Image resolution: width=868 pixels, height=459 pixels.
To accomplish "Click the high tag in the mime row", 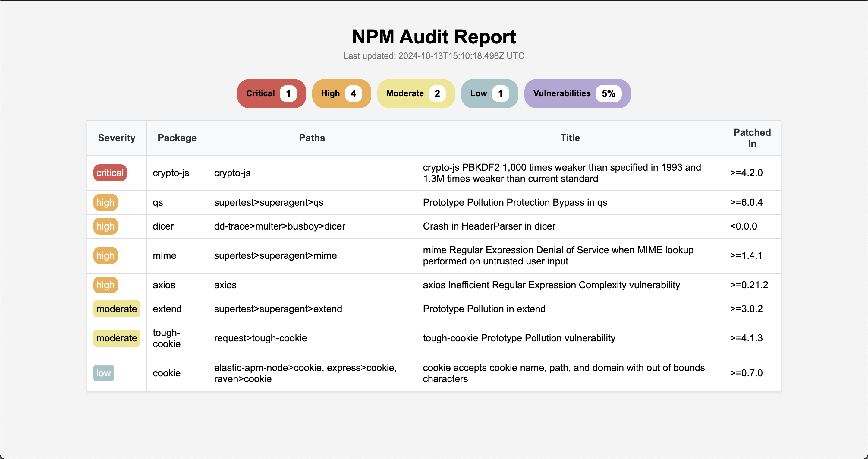I will 105,256.
